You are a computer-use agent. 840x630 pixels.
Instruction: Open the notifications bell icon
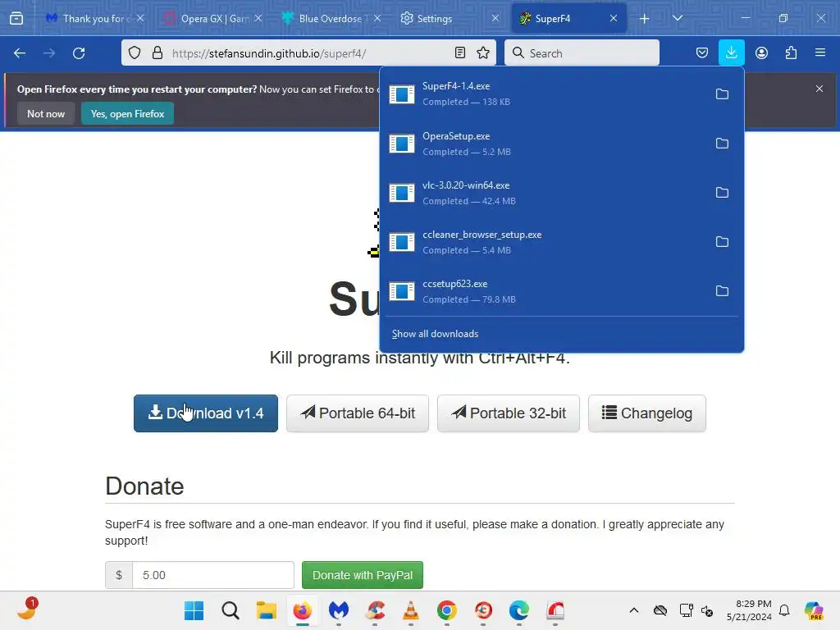coord(784,610)
